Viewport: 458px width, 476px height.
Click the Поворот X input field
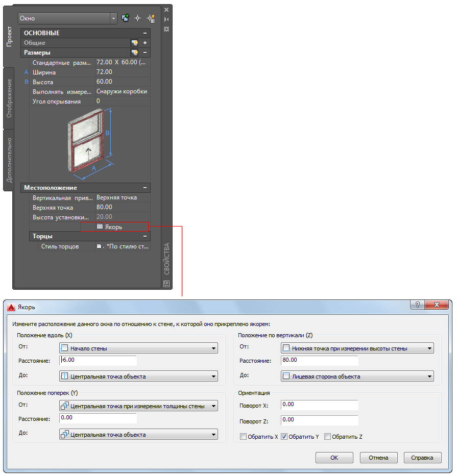point(320,405)
